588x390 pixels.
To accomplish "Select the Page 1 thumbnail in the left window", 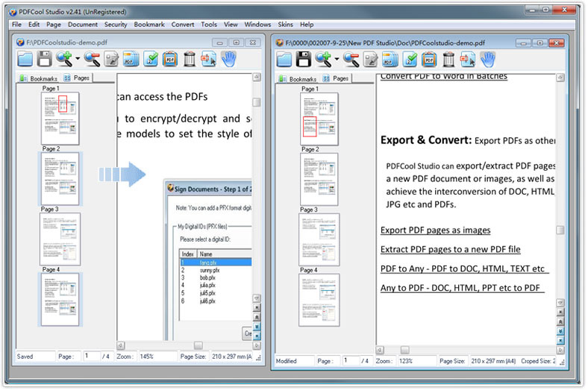I will point(60,119).
